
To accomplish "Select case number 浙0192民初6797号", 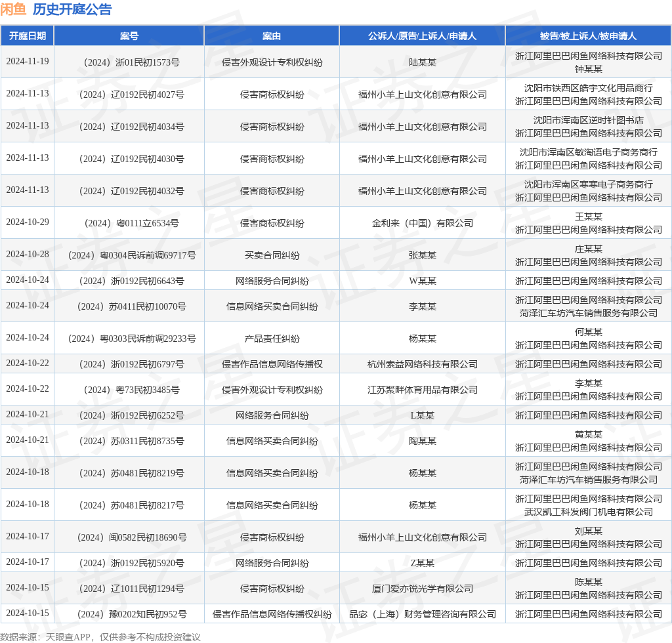I will tap(131, 364).
